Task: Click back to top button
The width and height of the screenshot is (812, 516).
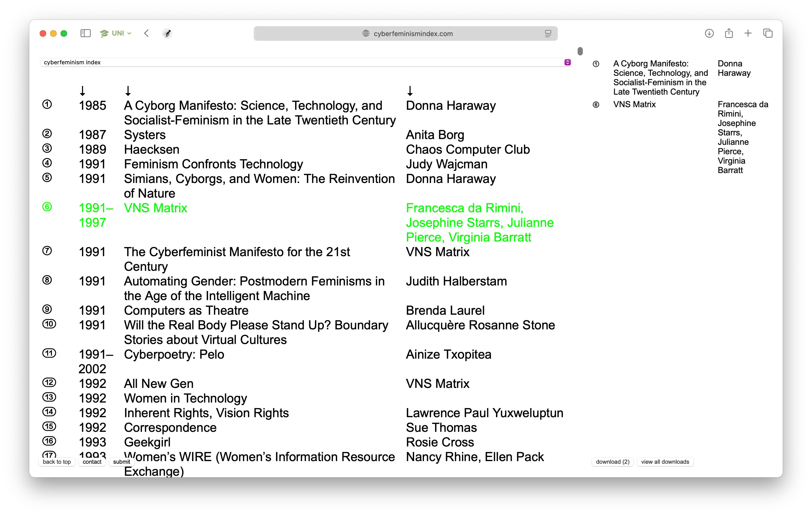Action: pyautogui.click(x=57, y=462)
